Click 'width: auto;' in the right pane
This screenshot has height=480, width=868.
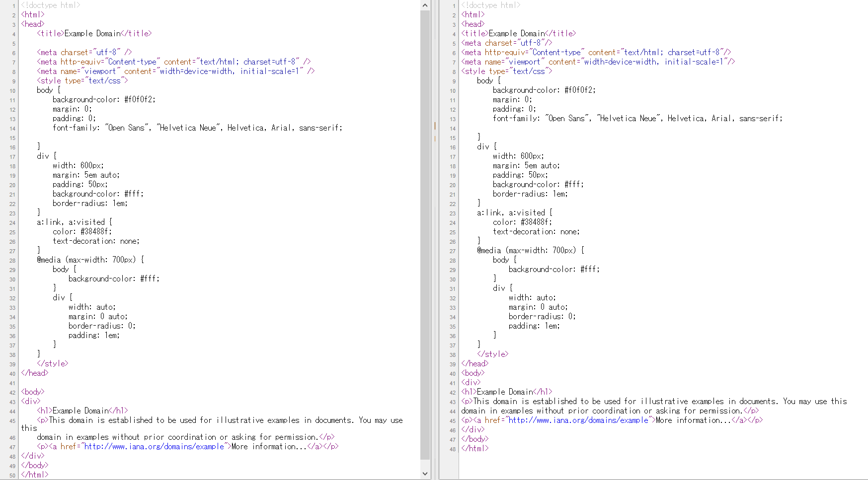pyautogui.click(x=533, y=298)
